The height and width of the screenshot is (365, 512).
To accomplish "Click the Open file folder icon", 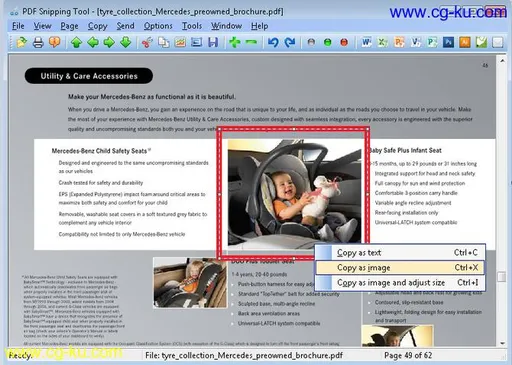I will click(21, 42).
